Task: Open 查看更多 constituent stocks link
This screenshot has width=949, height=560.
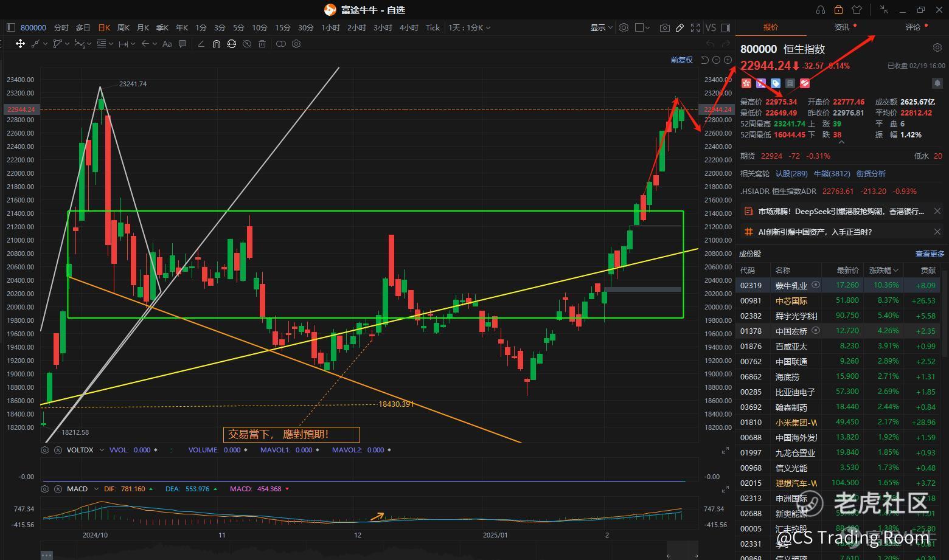Action: (x=930, y=254)
